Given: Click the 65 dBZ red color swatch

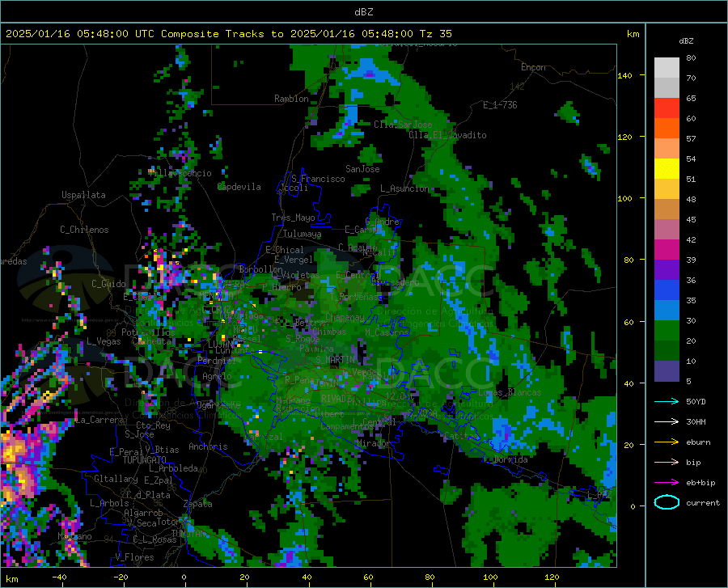Looking at the screenshot, I should pyautogui.click(x=667, y=108).
